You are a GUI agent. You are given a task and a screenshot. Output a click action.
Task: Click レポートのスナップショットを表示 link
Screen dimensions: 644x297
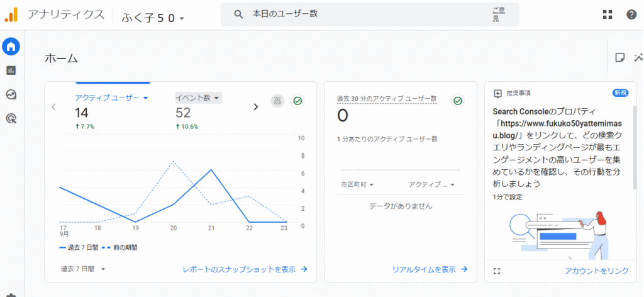[245, 269]
